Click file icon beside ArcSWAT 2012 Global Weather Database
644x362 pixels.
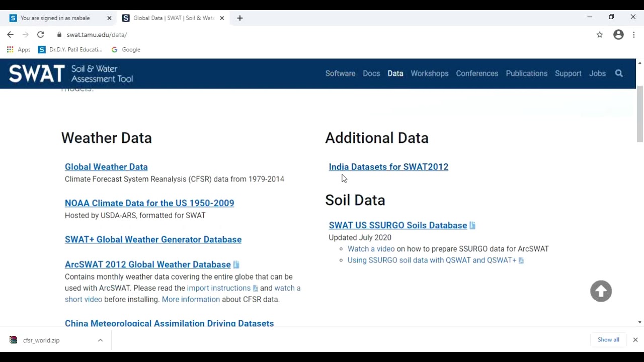pos(236,264)
